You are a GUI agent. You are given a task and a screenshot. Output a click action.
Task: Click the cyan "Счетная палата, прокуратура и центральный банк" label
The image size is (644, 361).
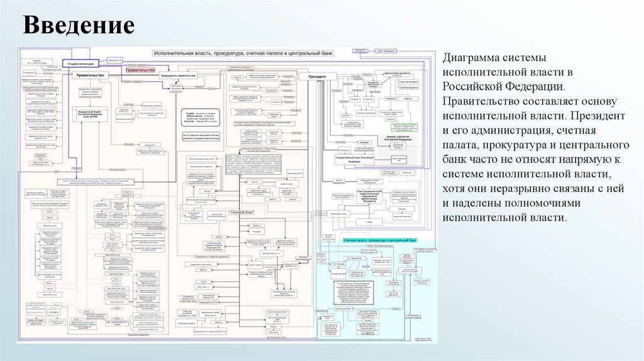[x=380, y=240]
